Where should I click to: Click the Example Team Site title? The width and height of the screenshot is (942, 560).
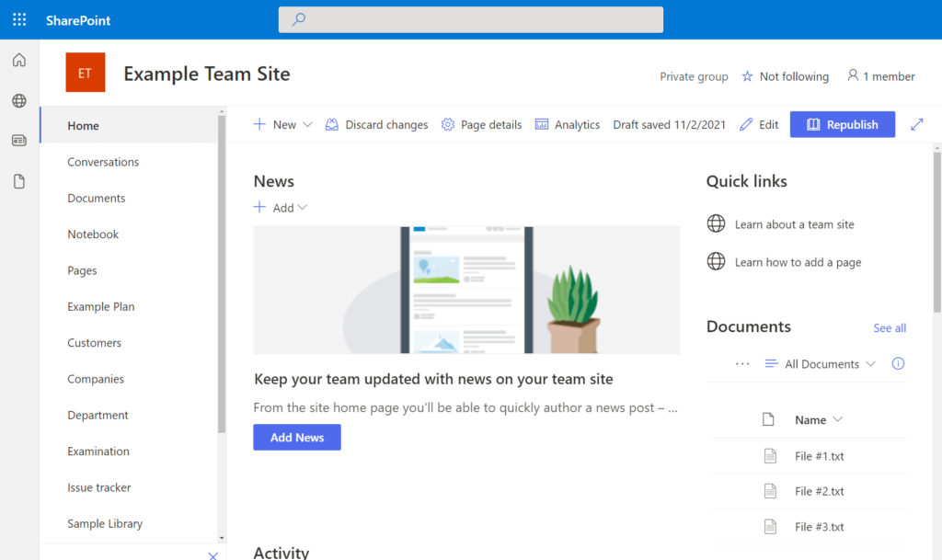pos(207,74)
